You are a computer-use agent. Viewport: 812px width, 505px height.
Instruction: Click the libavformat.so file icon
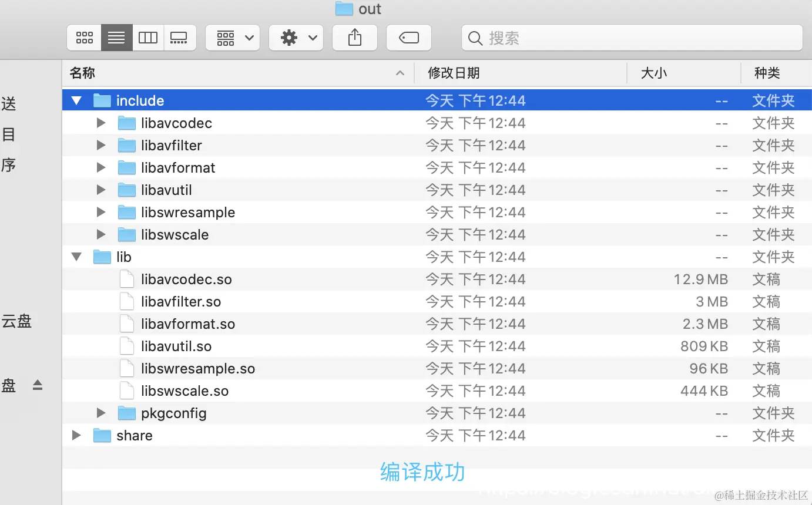pyautogui.click(x=127, y=324)
